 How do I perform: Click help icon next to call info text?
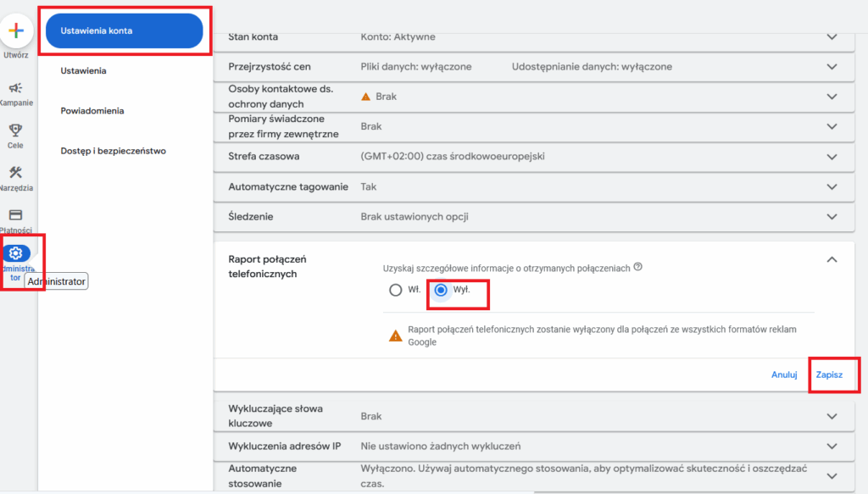[x=637, y=267]
